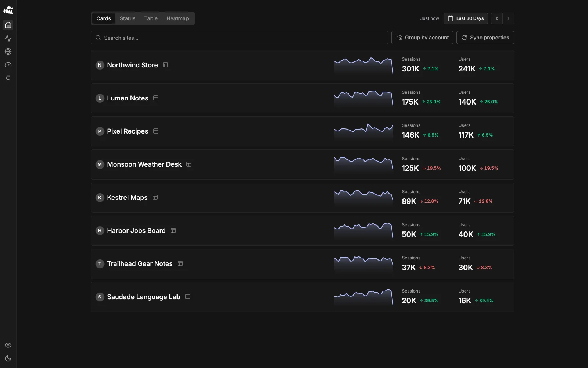This screenshot has width=588, height=368.
Task: Open the speed gauge icon in sidebar
Action: tap(8, 65)
